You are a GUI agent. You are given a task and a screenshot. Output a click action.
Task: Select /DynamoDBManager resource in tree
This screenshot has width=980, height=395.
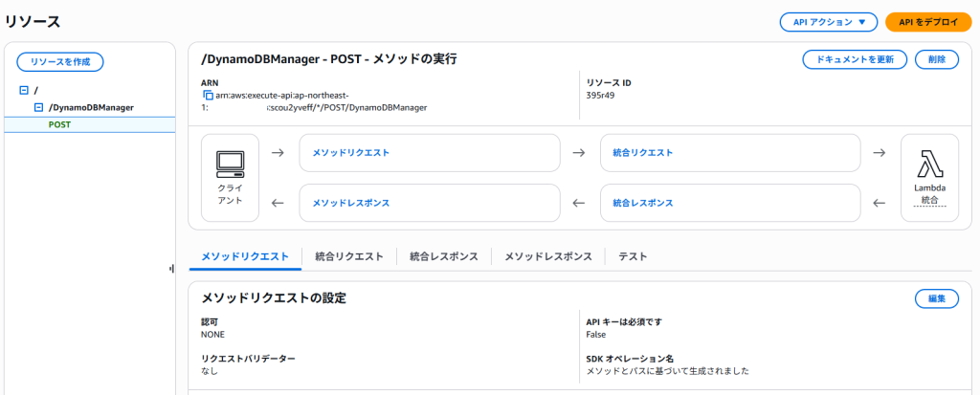pyautogui.click(x=91, y=108)
